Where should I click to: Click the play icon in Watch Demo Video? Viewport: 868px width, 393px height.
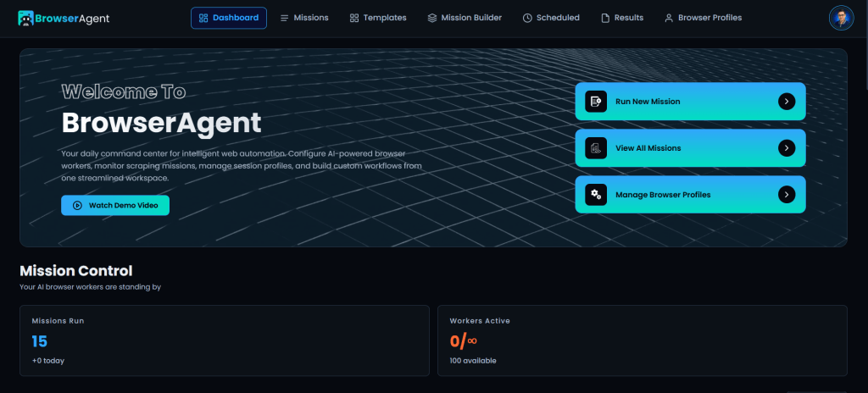[x=77, y=205]
